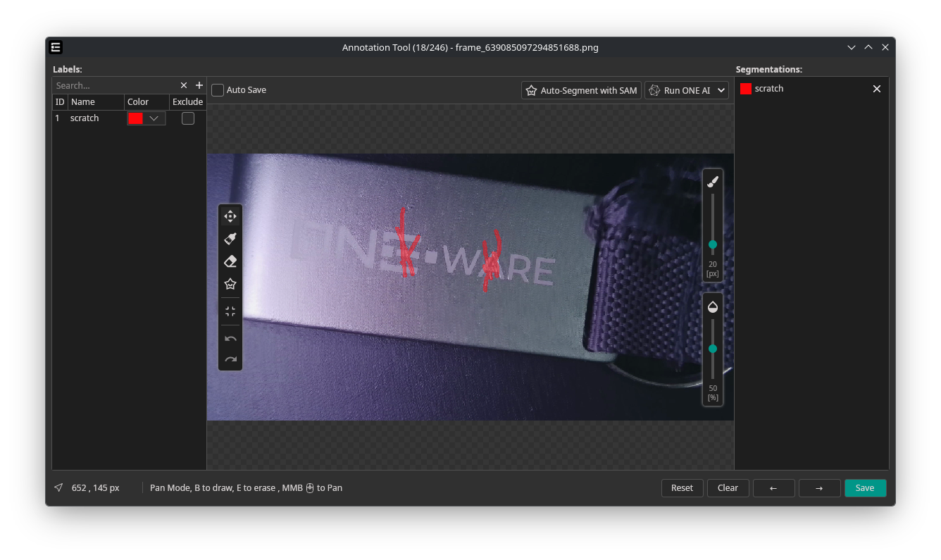Select the SAM star segment tool
941x560 pixels.
[x=230, y=284]
